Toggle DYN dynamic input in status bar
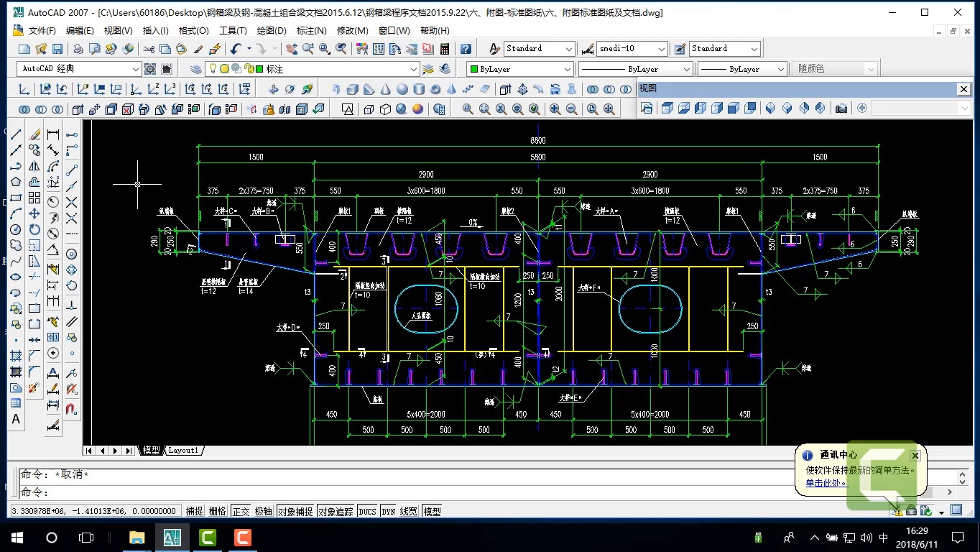The width and height of the screenshot is (980, 552). click(x=389, y=511)
